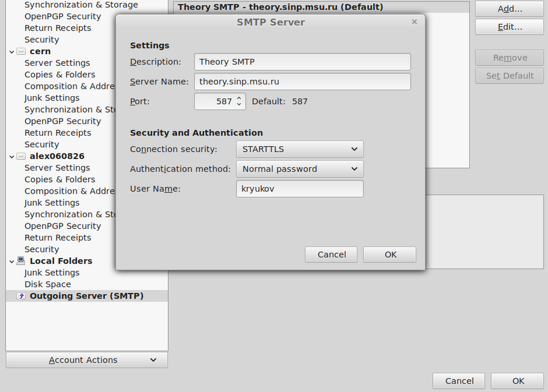Open the Authentication method dropdown
This screenshot has height=392, width=548.
tap(299, 169)
